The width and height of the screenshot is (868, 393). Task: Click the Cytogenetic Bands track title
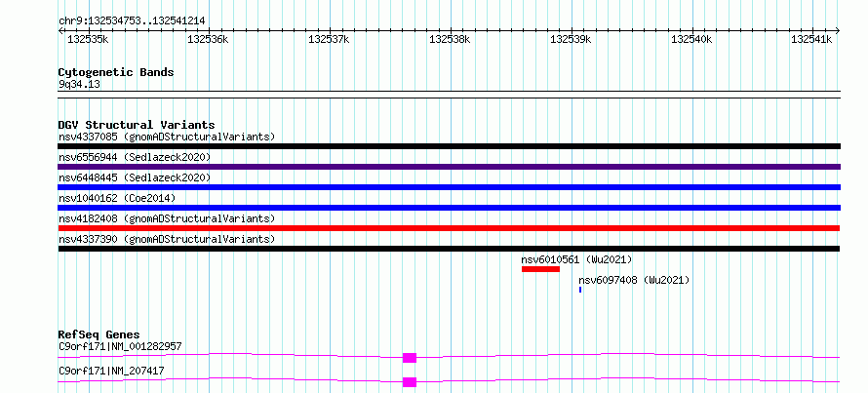pyautogui.click(x=116, y=72)
